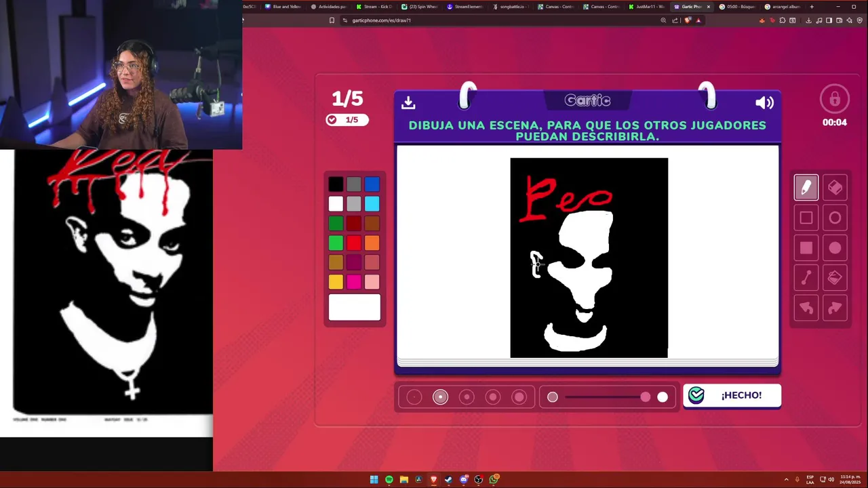Click the ¡HECHO! done button

tap(732, 395)
